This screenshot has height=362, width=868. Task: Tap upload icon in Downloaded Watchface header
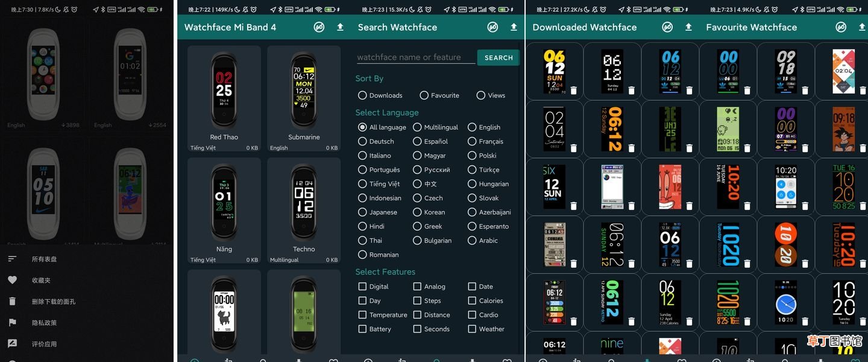coord(688,27)
